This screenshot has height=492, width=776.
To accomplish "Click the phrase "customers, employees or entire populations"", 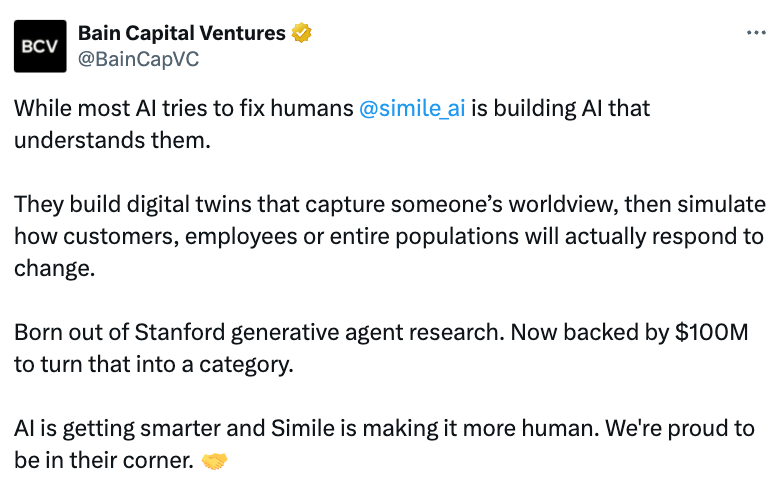I will tap(241, 237).
